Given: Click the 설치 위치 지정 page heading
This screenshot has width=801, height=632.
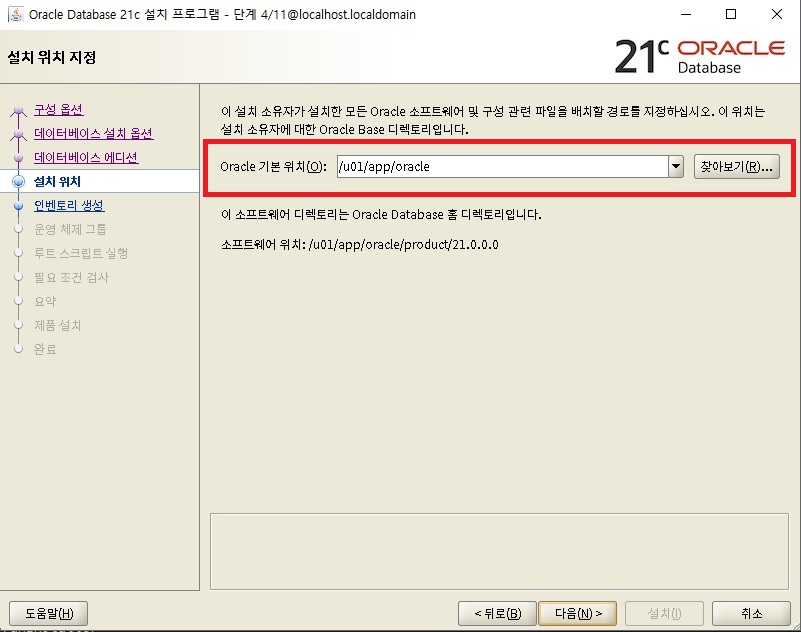Looking at the screenshot, I should pyautogui.click(x=52, y=57).
